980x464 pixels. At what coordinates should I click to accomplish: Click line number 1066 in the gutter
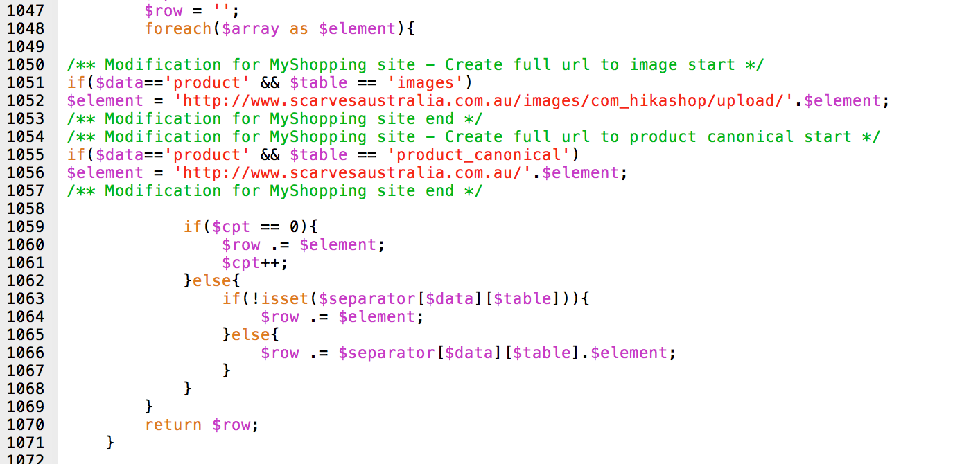(x=25, y=353)
